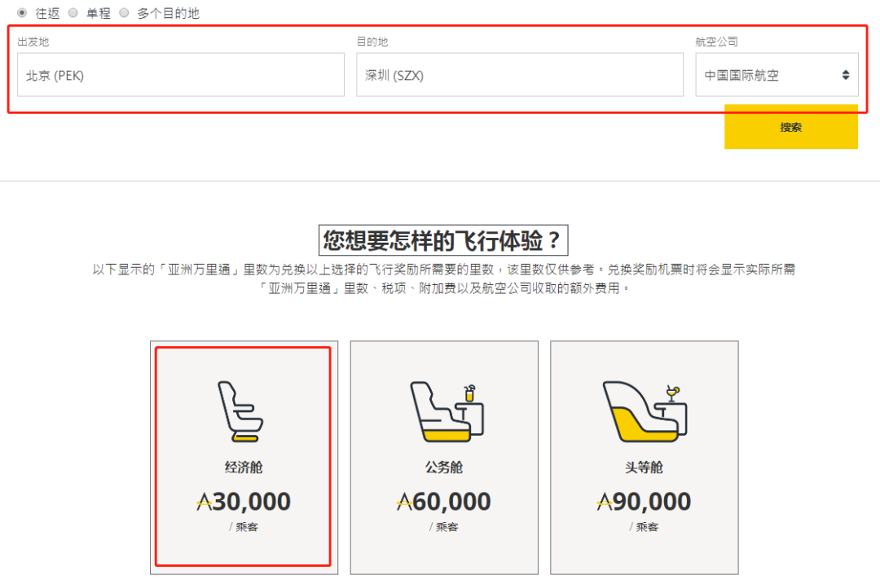Click the 60,000 miles value

click(x=444, y=501)
